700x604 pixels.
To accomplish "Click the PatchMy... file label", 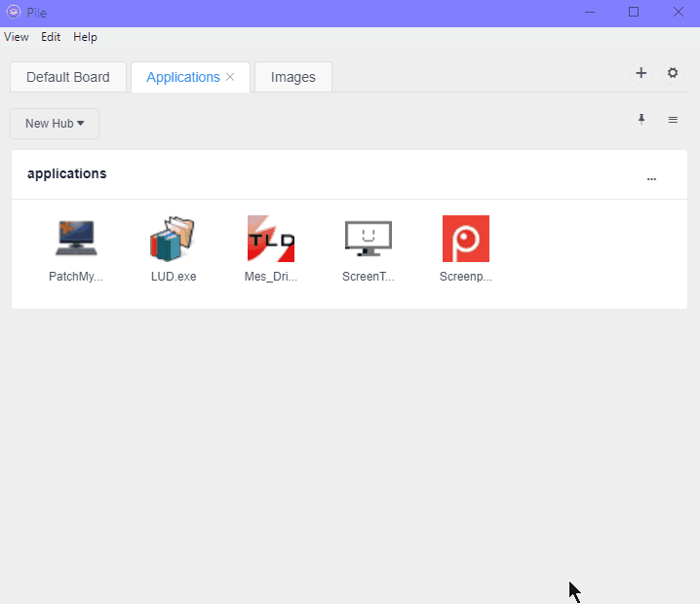I will point(76,277).
